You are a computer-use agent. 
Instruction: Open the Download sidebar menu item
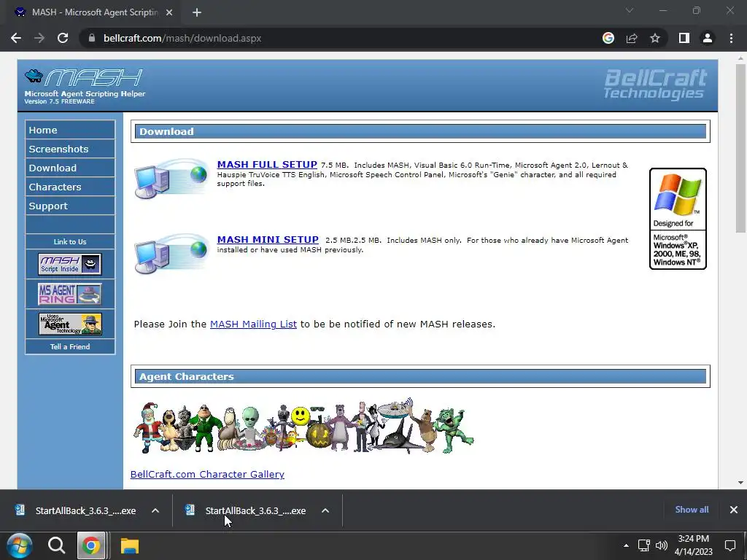pyautogui.click(x=70, y=168)
